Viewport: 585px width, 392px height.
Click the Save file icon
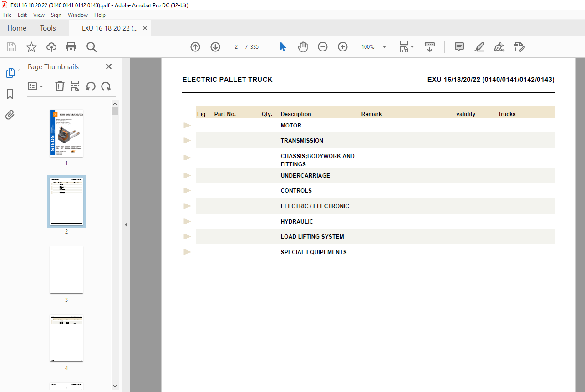11,47
